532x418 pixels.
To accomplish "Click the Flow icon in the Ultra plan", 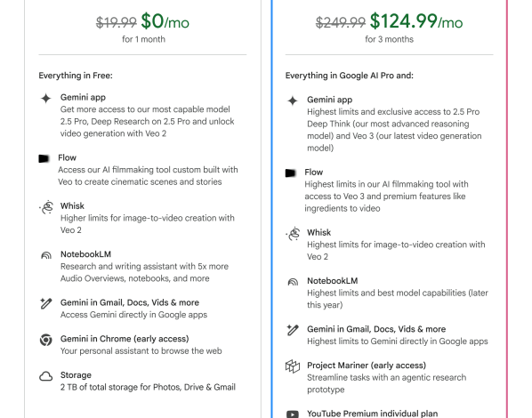I will (291, 173).
